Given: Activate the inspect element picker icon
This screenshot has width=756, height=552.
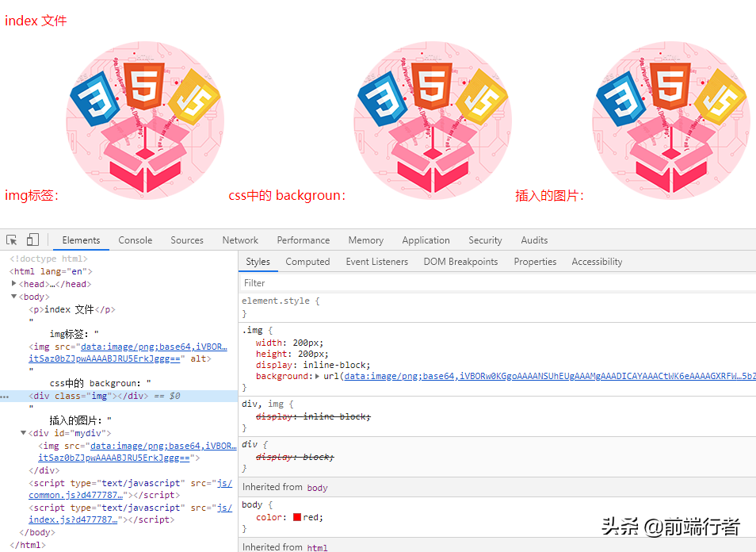Looking at the screenshot, I should pyautogui.click(x=12, y=240).
